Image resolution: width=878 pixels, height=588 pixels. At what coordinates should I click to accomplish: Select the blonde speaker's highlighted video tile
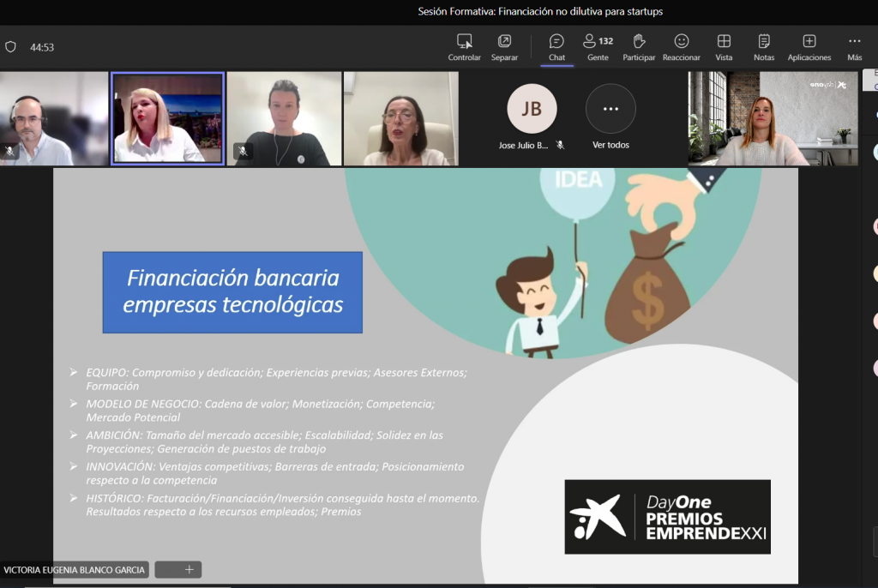(x=167, y=118)
